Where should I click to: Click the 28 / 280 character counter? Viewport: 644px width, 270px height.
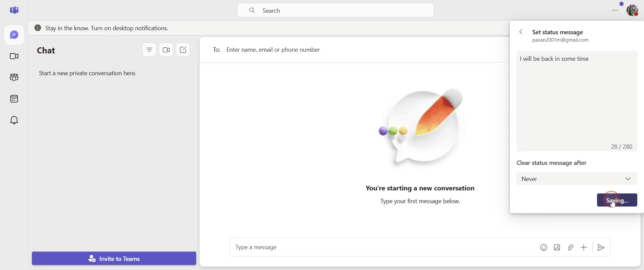click(622, 147)
